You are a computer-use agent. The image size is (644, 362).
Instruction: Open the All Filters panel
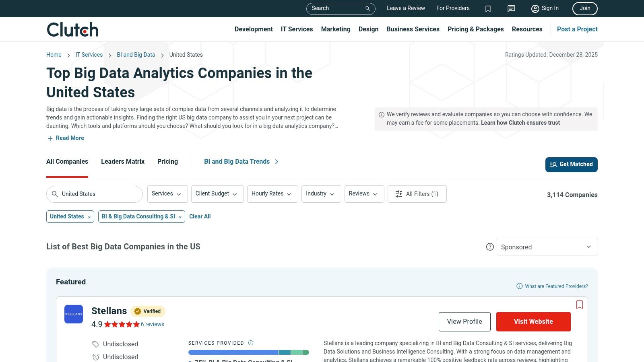(417, 194)
